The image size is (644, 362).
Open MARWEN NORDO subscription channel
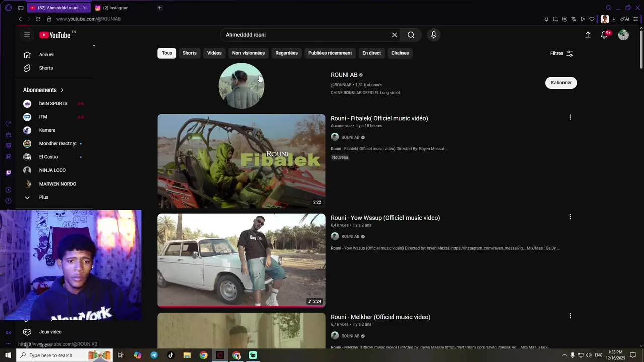pyautogui.click(x=58, y=184)
